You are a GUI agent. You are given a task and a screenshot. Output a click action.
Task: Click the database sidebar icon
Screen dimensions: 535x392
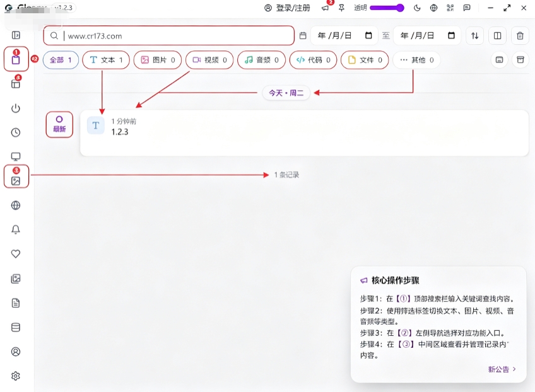tap(16, 327)
